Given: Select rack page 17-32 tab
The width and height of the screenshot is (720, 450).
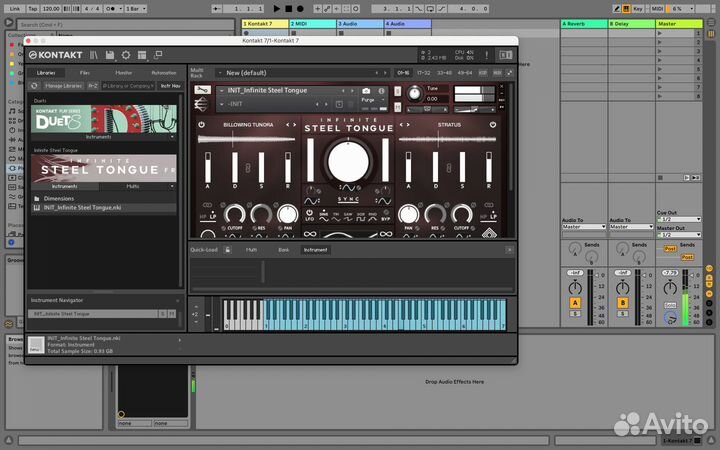Looking at the screenshot, I should click(x=423, y=73).
